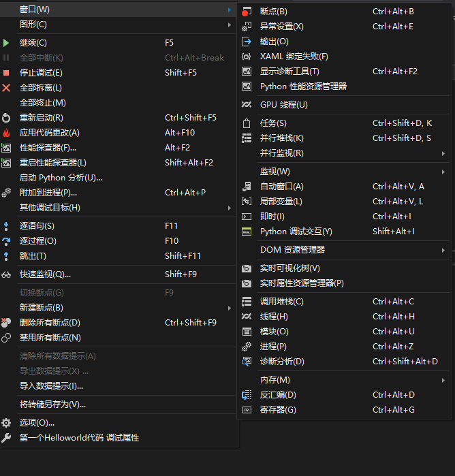Click the 调用堆栈 icon
Screen dimensions: 455x476
pos(247,302)
